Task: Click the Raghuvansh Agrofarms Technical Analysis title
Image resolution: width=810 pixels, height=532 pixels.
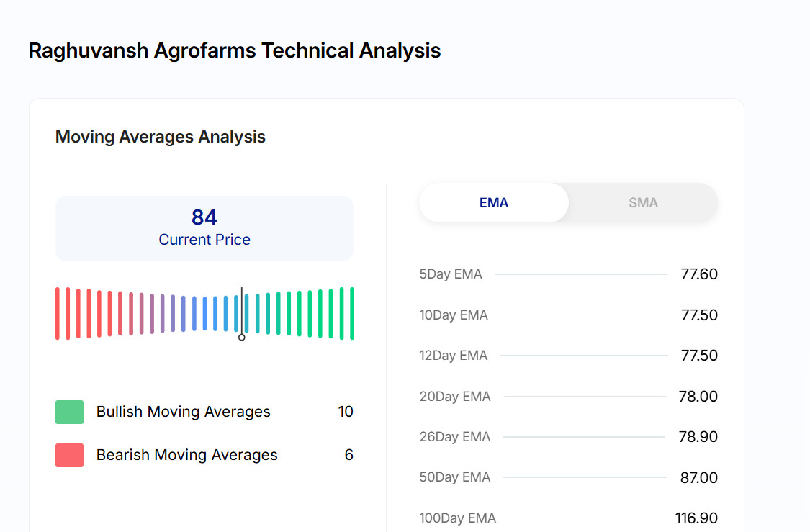Action: pyautogui.click(x=235, y=51)
